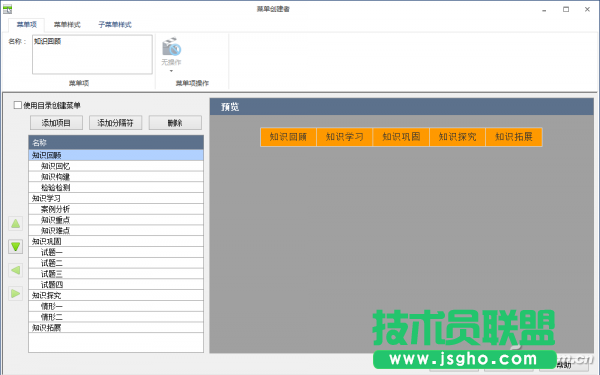The height and width of the screenshot is (375, 600).
Task: Select 知识回顾 row in the list
Action: point(116,155)
